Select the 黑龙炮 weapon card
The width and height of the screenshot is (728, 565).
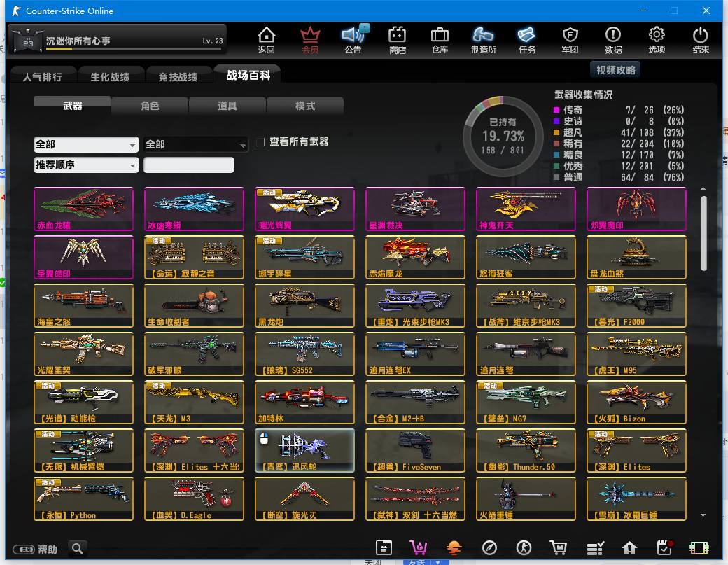pyautogui.click(x=304, y=305)
